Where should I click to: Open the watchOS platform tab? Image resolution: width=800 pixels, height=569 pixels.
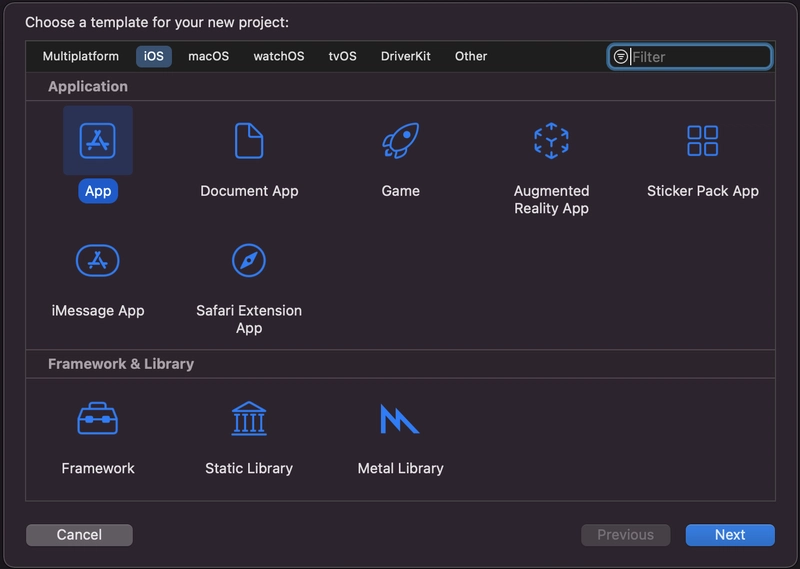pos(279,57)
